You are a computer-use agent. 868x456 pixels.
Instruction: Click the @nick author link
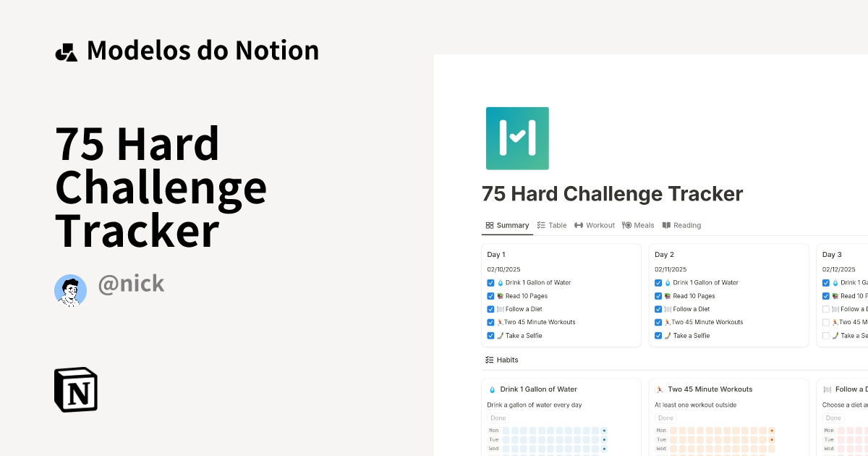(131, 284)
